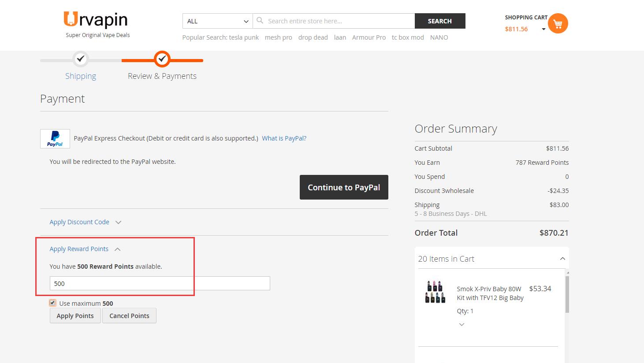Open the orange shopping cart icon
The width and height of the screenshot is (644, 363).
pyautogui.click(x=558, y=23)
